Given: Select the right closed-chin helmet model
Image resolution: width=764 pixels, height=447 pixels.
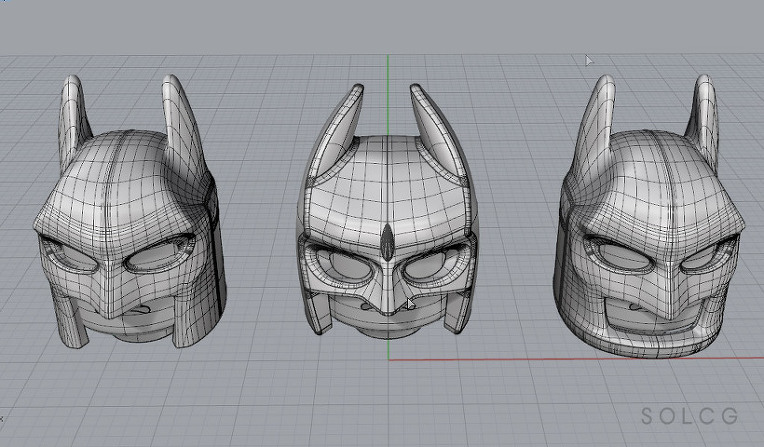Looking at the screenshot, I should (648, 217).
